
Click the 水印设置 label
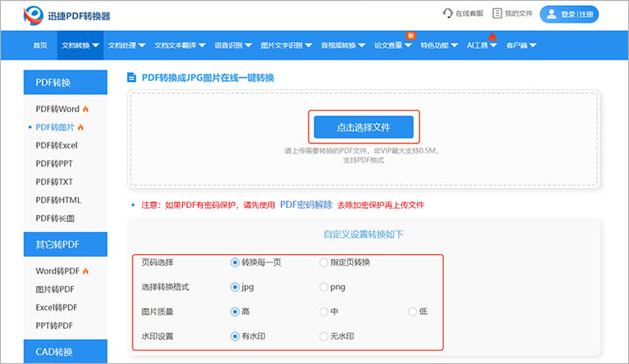click(158, 336)
